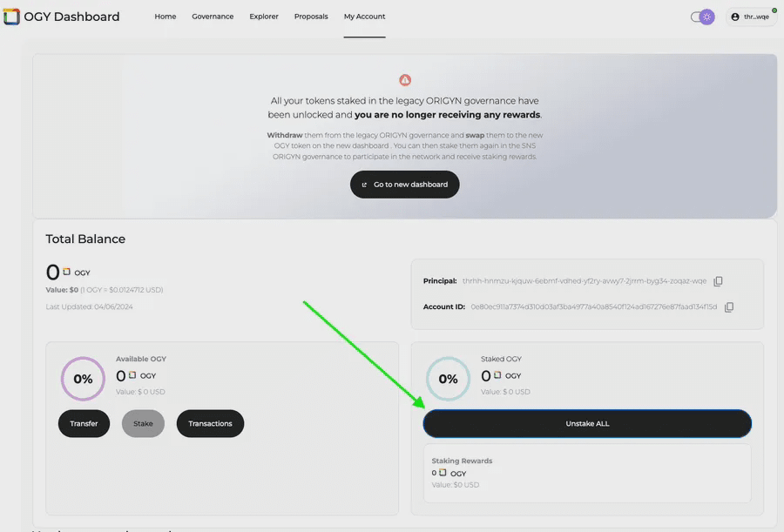Viewport: 784px width, 532px height.
Task: Click the OGY token icon in Total Balance
Action: 66,272
